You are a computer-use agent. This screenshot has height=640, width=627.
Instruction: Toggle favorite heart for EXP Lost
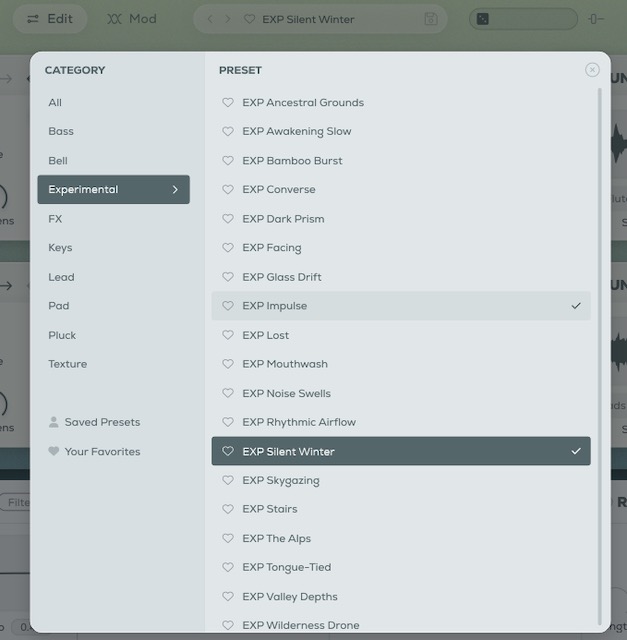click(x=228, y=335)
